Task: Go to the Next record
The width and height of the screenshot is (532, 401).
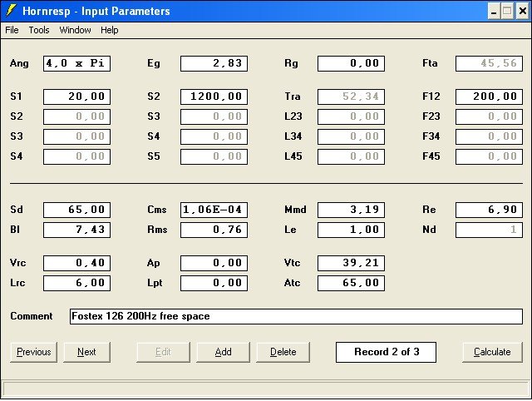Action: pyautogui.click(x=86, y=352)
